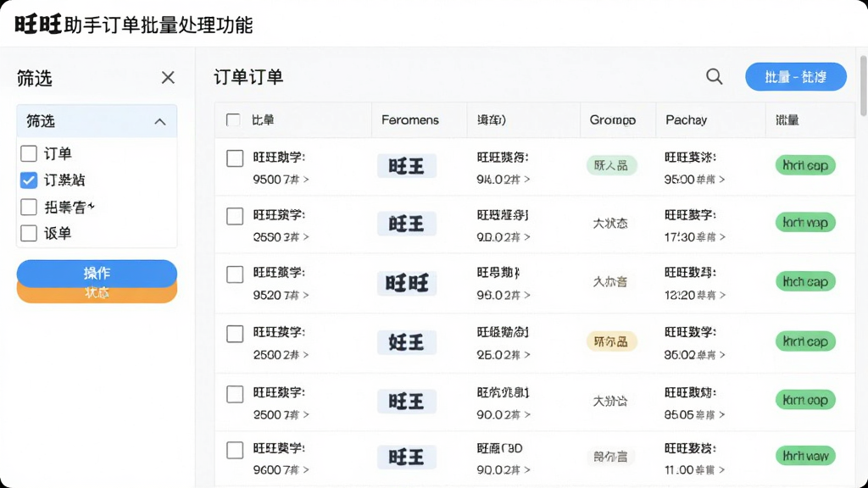
Task: Toggle the 设单 filter checkbox
Action: (x=29, y=233)
